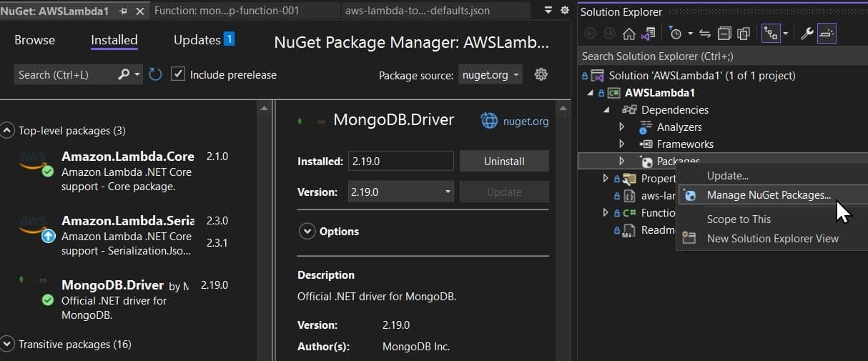
Task: Uncheck the Include prerelease checkbox
Action: pyautogui.click(x=178, y=74)
